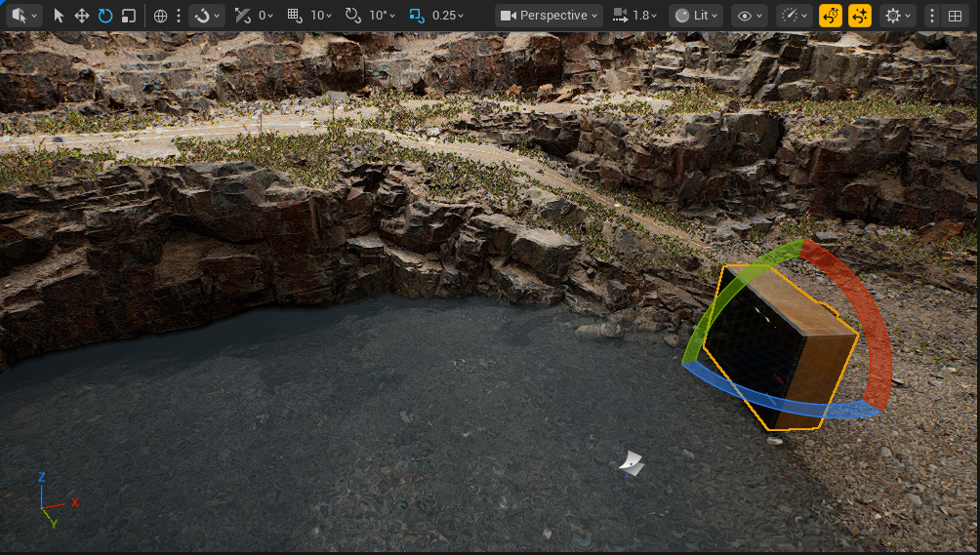Open grid snap size 10 dropdown

(321, 16)
